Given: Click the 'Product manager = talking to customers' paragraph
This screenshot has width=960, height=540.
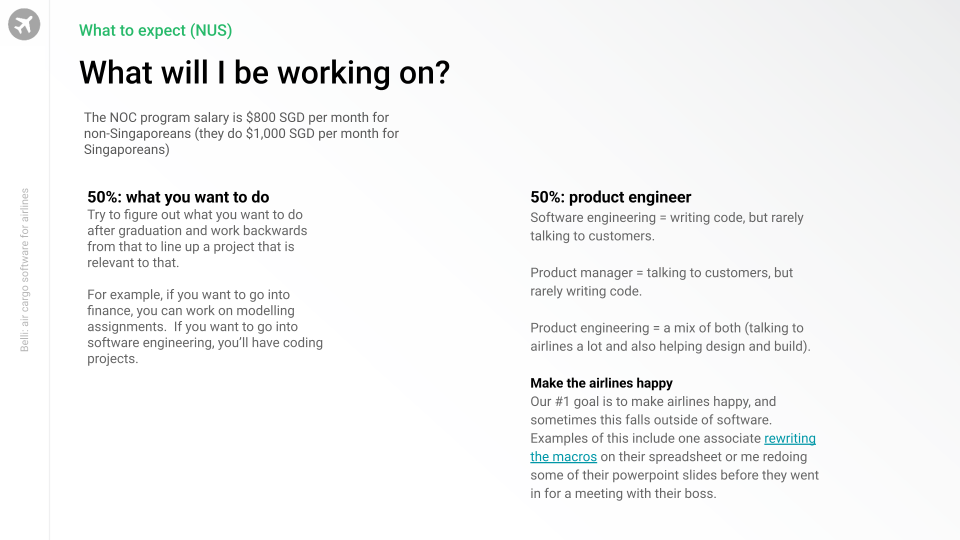Looking at the screenshot, I should coord(661,282).
